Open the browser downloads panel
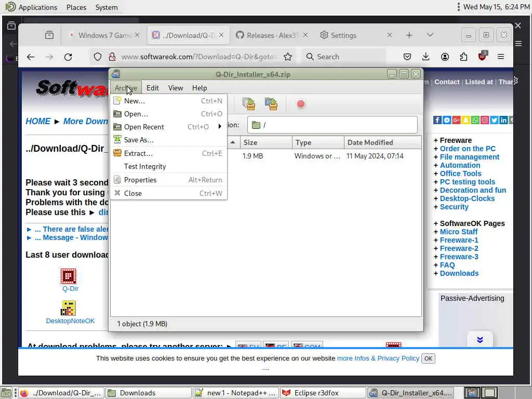The height and width of the screenshot is (399, 532). [x=426, y=57]
